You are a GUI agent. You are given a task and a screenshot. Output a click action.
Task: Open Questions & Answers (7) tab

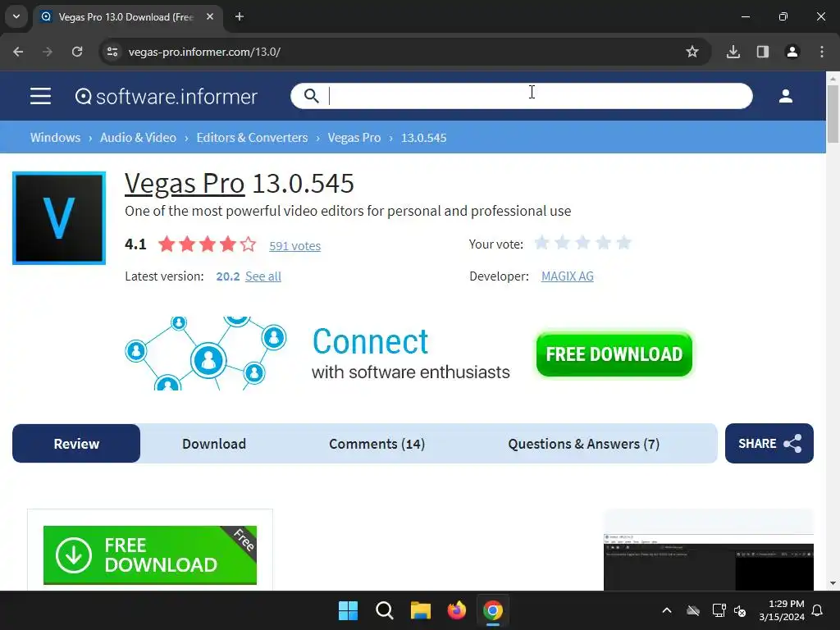pyautogui.click(x=584, y=444)
